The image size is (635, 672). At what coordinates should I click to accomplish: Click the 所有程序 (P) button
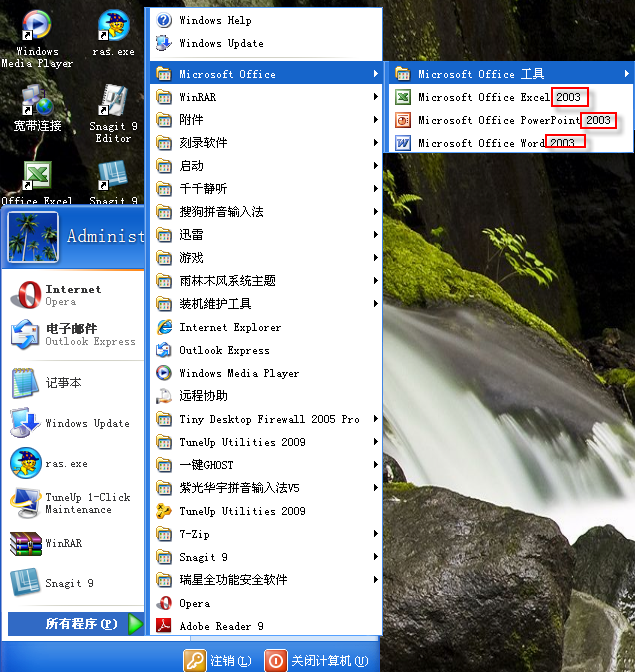[x=76, y=624]
